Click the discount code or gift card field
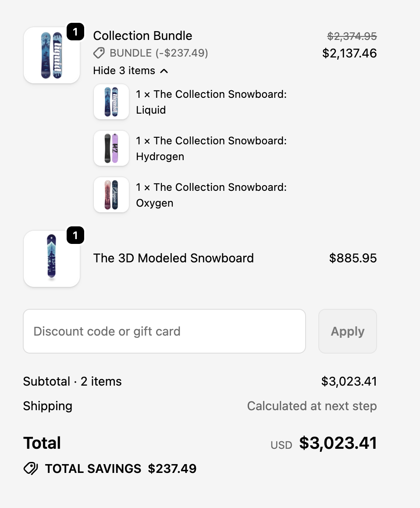Image resolution: width=420 pixels, height=508 pixels. [164, 331]
